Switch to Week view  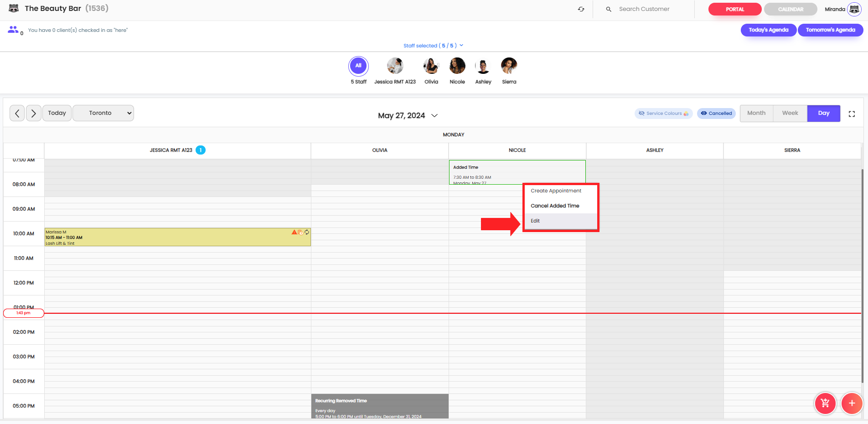click(790, 113)
